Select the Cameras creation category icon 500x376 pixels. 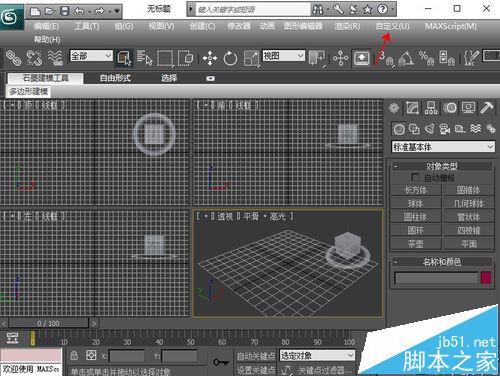(445, 129)
